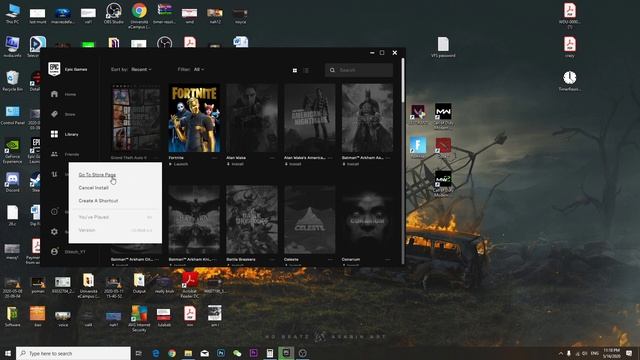Click the Alan Wake cover thumbnail

tap(252, 118)
